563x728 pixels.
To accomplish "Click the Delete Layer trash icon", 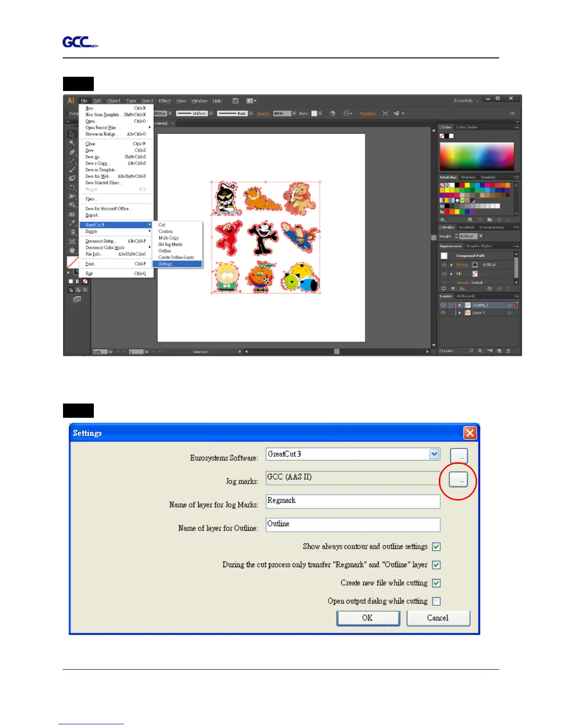I will point(508,351).
